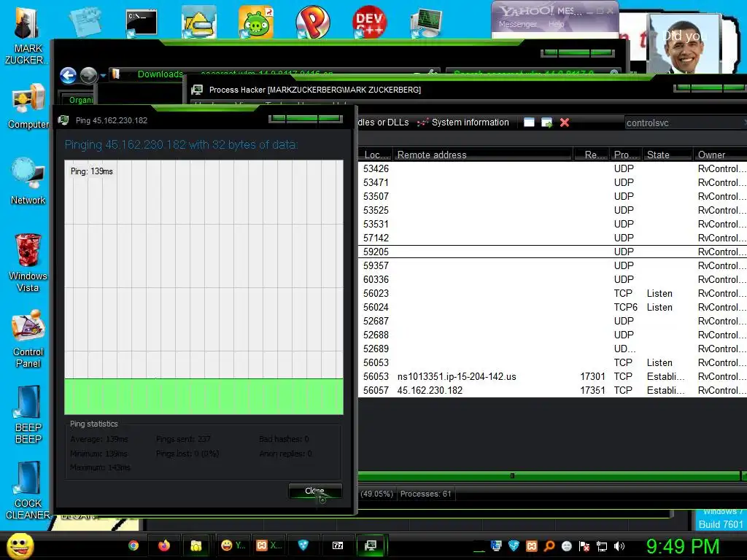Click the Processes: 61 status bar entry

pyautogui.click(x=425, y=494)
